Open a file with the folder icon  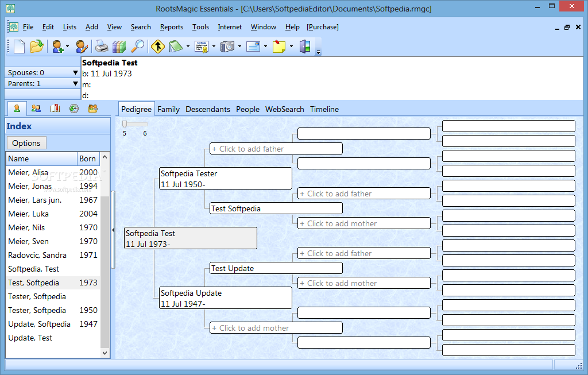coord(37,47)
